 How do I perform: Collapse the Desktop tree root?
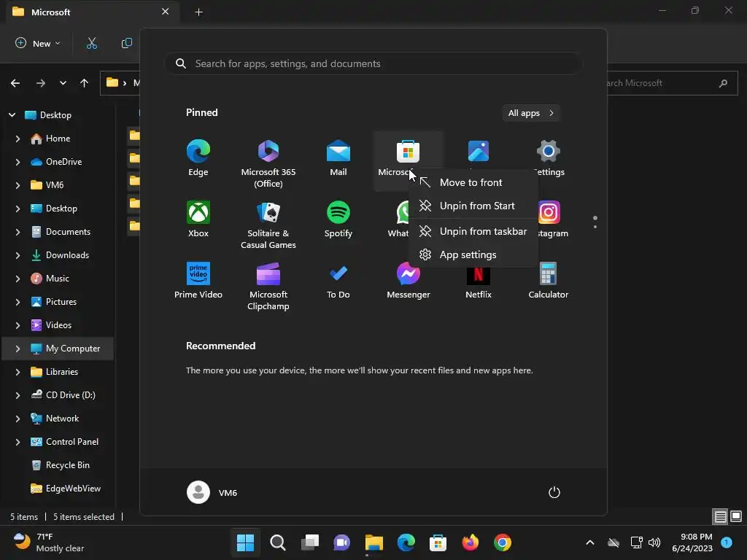coord(12,114)
